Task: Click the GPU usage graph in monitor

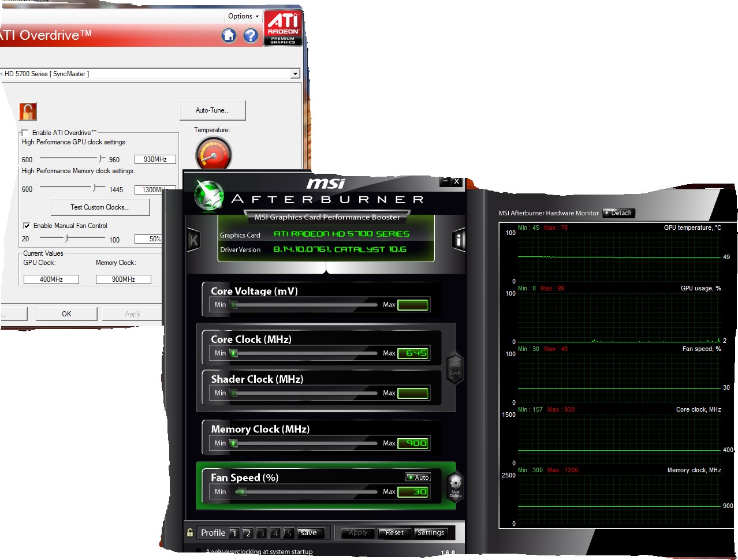Action: pos(619,317)
